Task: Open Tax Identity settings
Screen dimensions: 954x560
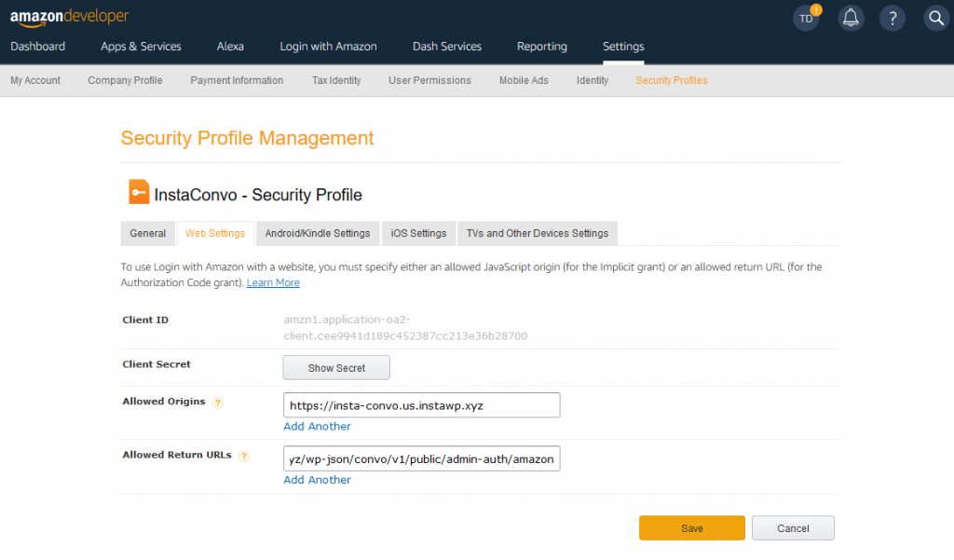Action: pos(336,80)
